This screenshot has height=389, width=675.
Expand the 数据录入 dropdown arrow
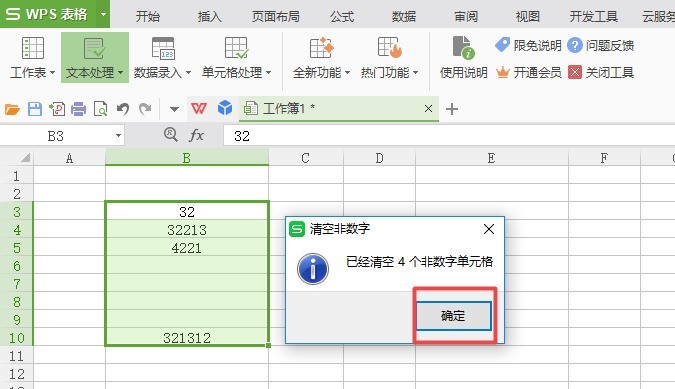click(x=188, y=73)
